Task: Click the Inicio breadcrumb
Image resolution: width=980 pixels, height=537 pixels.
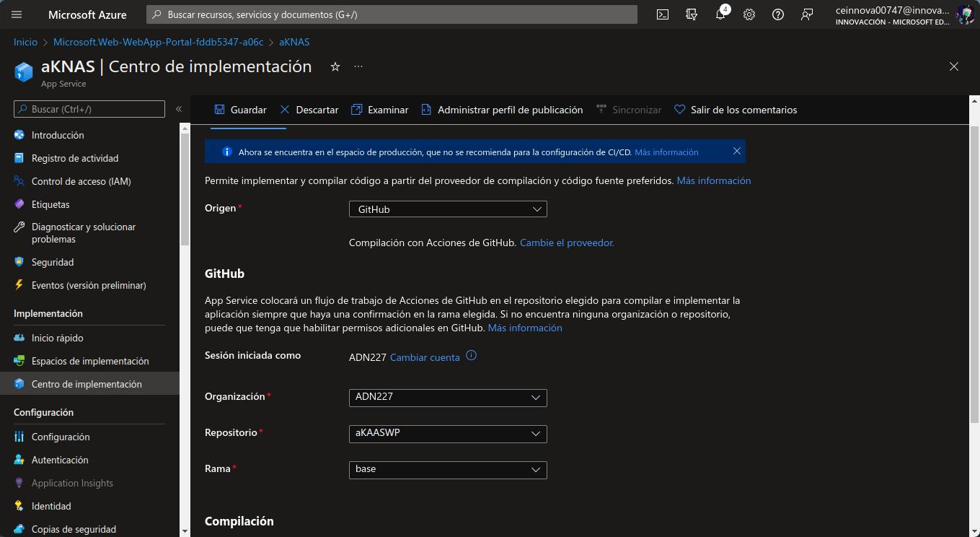Action: pos(26,42)
